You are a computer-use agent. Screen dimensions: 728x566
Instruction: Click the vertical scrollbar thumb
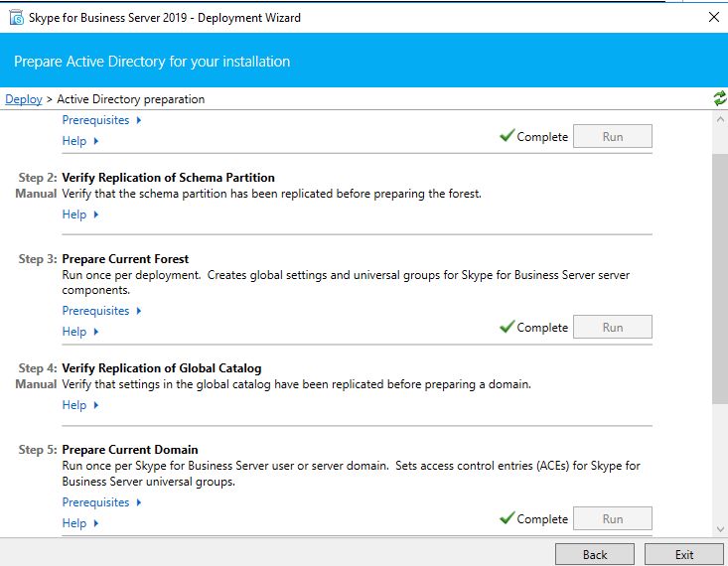[x=720, y=279]
